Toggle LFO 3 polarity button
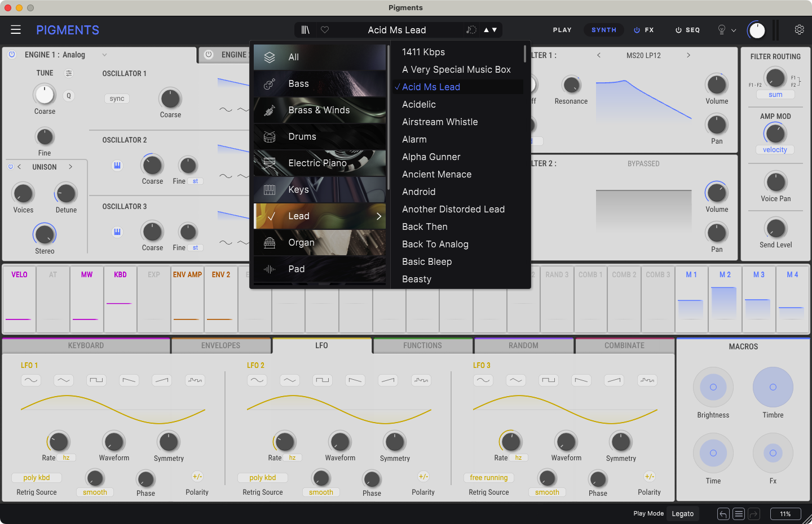The height and width of the screenshot is (524, 812). point(650,477)
